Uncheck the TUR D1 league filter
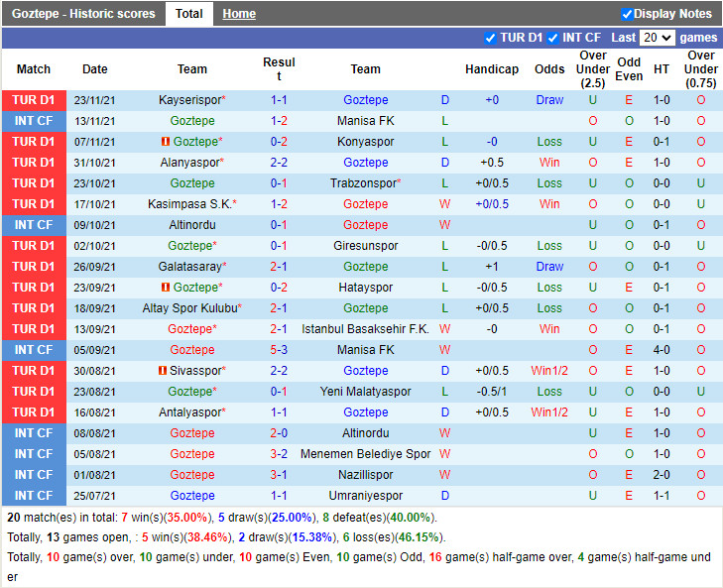This screenshot has height=588, width=723. pyautogui.click(x=490, y=38)
